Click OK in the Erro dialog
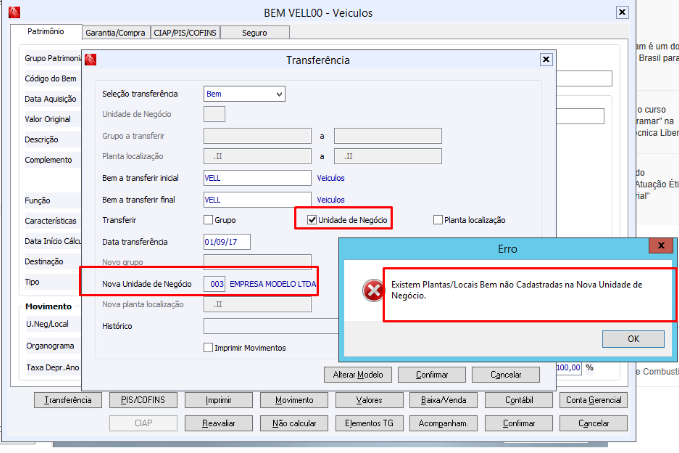 633,339
